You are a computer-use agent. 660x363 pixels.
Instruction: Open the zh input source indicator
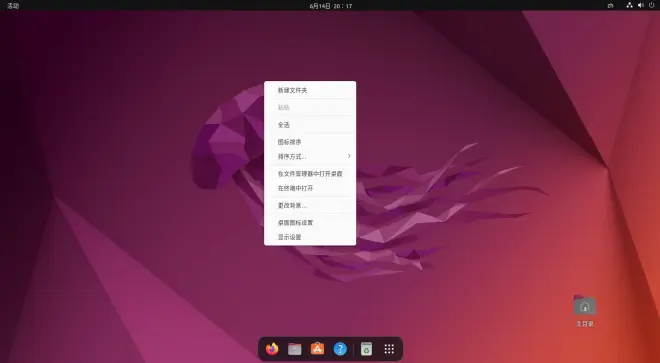tap(610, 5)
